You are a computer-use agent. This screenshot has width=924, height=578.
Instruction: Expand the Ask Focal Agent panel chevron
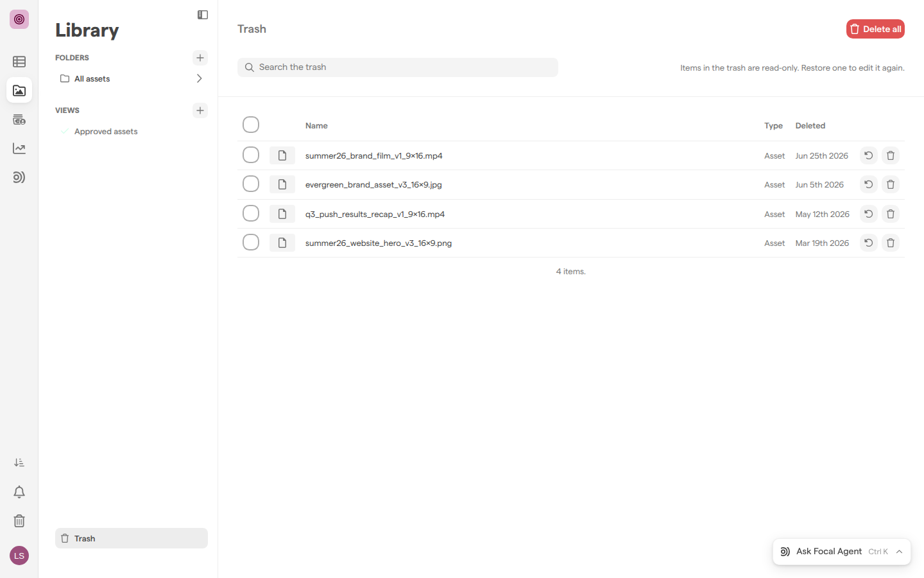pyautogui.click(x=899, y=552)
